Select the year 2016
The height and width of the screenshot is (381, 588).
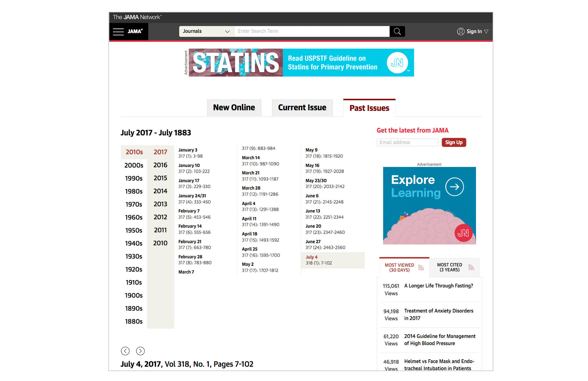coord(160,165)
